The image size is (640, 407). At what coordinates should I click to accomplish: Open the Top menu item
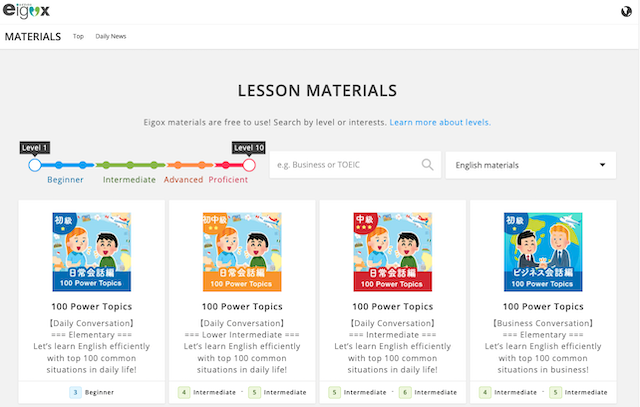pyautogui.click(x=78, y=36)
